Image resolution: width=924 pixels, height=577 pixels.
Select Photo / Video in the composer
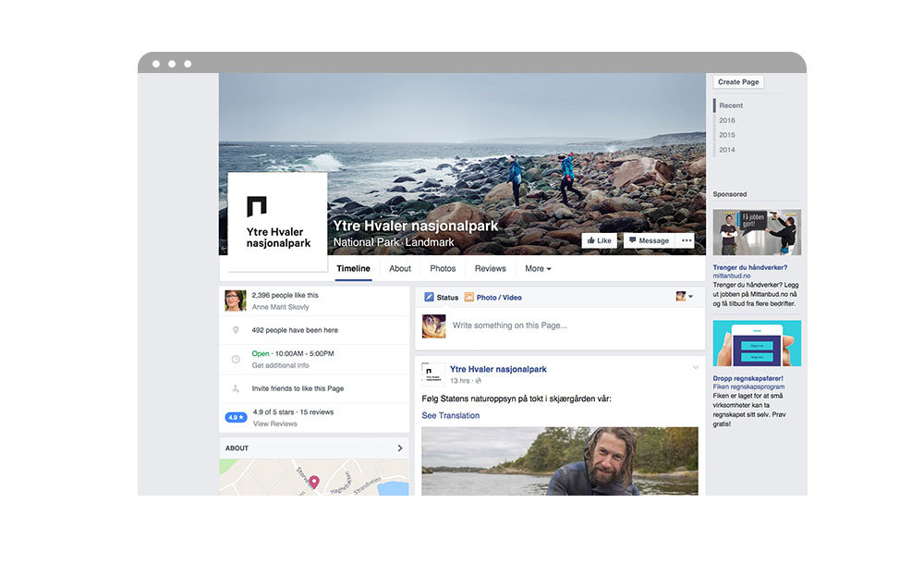493,298
